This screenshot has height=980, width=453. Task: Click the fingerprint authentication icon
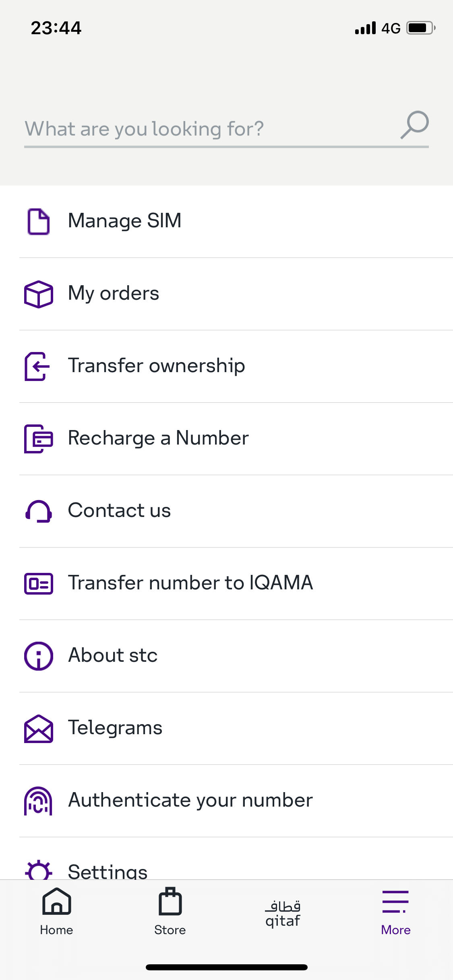coord(38,801)
